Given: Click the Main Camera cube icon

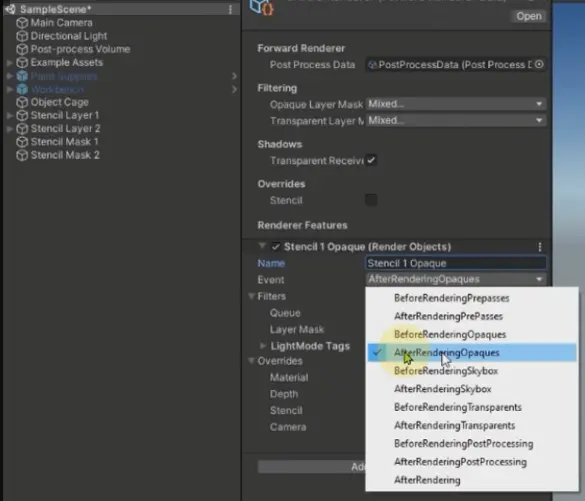Looking at the screenshot, I should click(x=22, y=23).
